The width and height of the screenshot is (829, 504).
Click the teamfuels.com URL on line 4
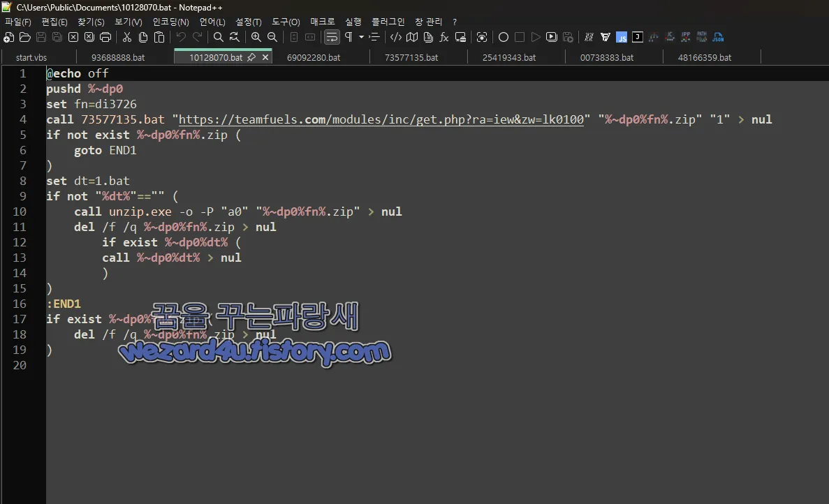click(381, 119)
